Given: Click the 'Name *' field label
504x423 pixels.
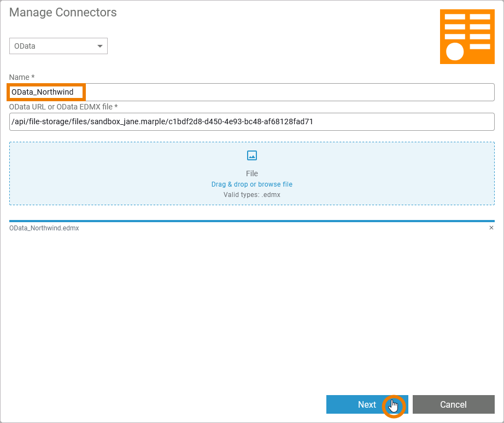Looking at the screenshot, I should click(22, 78).
